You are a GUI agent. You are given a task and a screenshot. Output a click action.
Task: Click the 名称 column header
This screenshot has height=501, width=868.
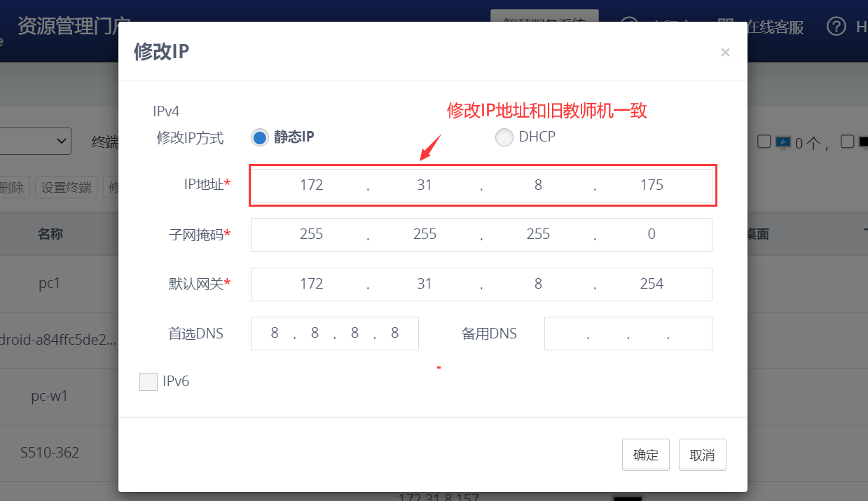click(x=50, y=234)
